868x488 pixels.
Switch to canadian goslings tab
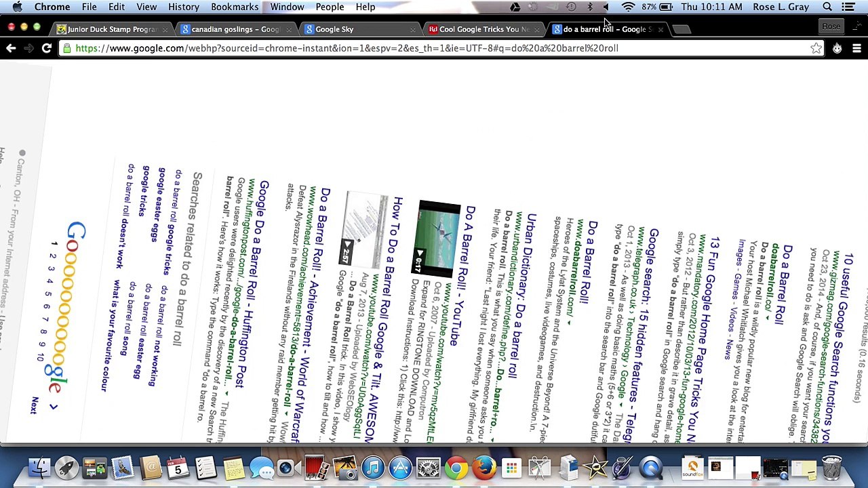[235, 29]
